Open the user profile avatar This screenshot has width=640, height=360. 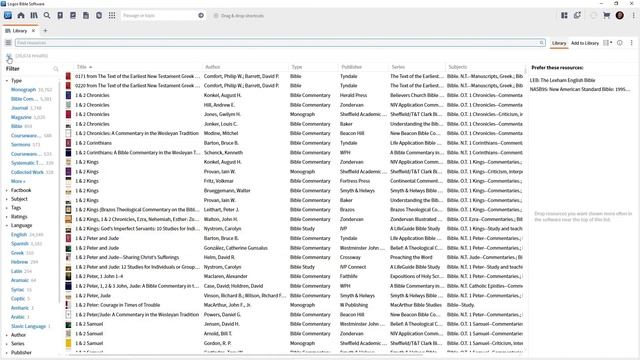[x=620, y=16]
